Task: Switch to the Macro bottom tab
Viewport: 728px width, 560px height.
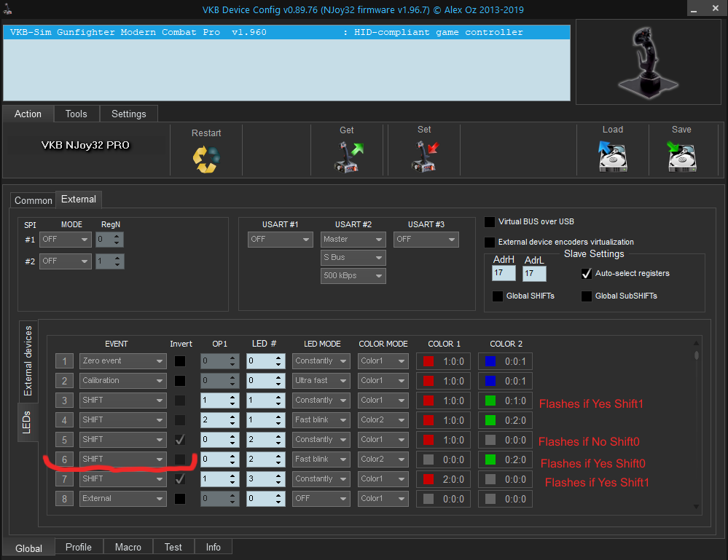Action: (128, 547)
